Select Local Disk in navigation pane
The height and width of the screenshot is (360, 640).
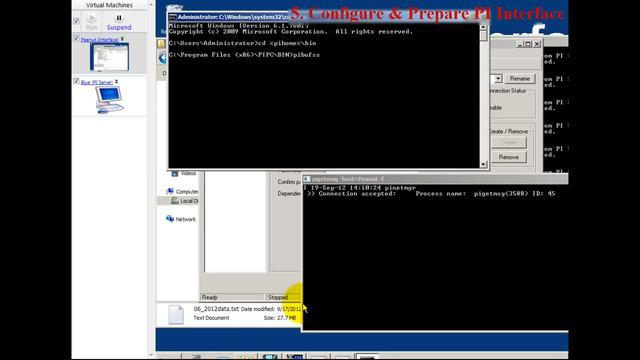pos(189,201)
